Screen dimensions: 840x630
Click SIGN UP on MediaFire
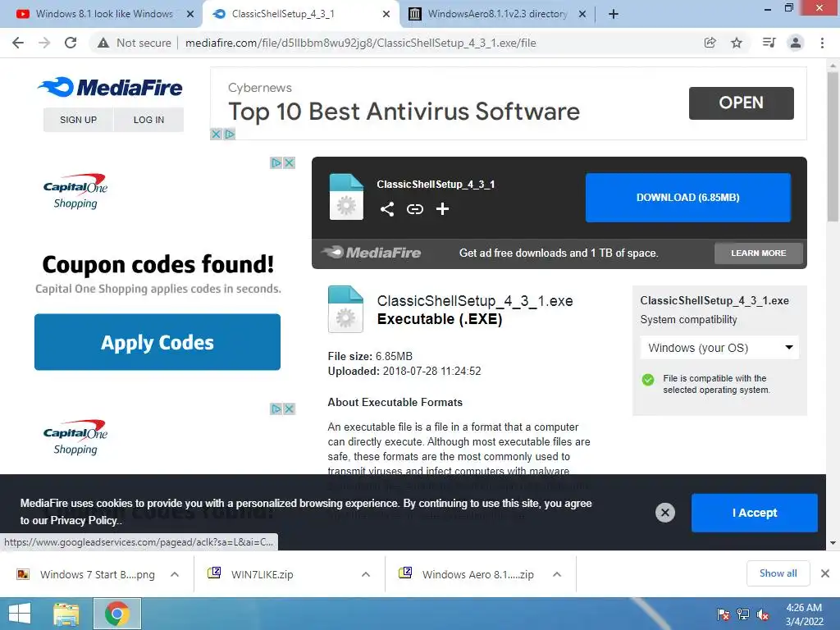[78, 120]
